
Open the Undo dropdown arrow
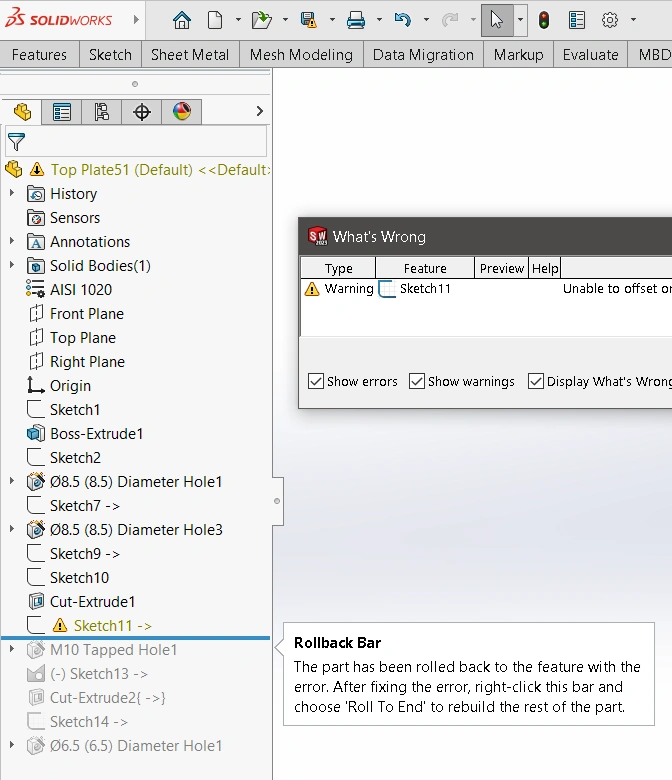[x=426, y=20]
